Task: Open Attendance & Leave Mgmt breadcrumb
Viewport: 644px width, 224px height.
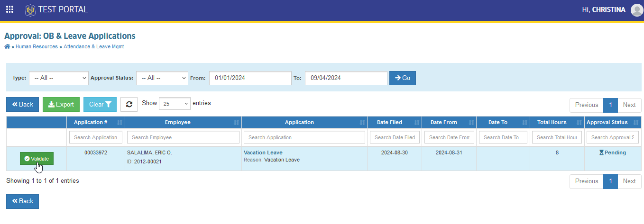Action: [94, 47]
